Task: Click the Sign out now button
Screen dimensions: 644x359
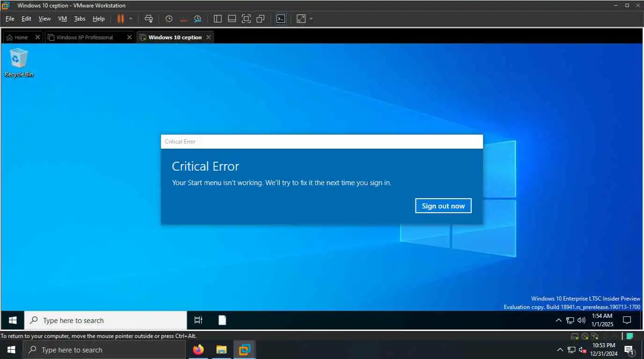Action: [x=443, y=206]
